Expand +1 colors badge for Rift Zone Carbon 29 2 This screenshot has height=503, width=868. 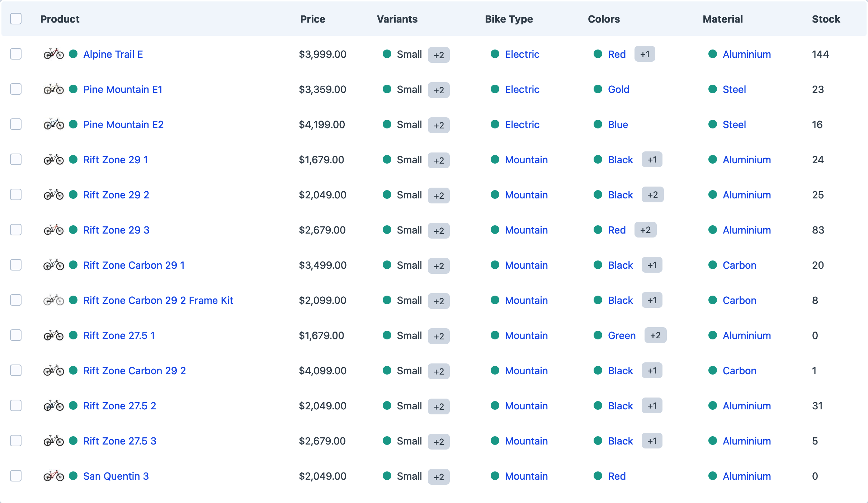(x=652, y=371)
